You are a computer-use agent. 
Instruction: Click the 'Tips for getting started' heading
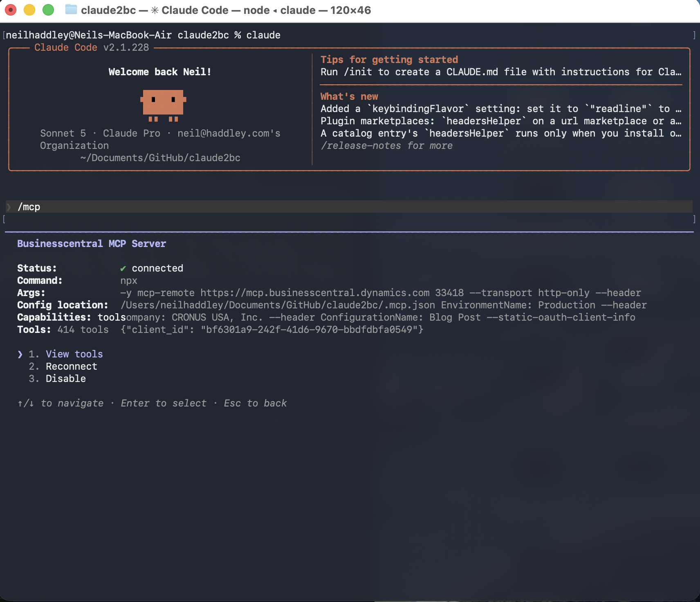pyautogui.click(x=389, y=60)
